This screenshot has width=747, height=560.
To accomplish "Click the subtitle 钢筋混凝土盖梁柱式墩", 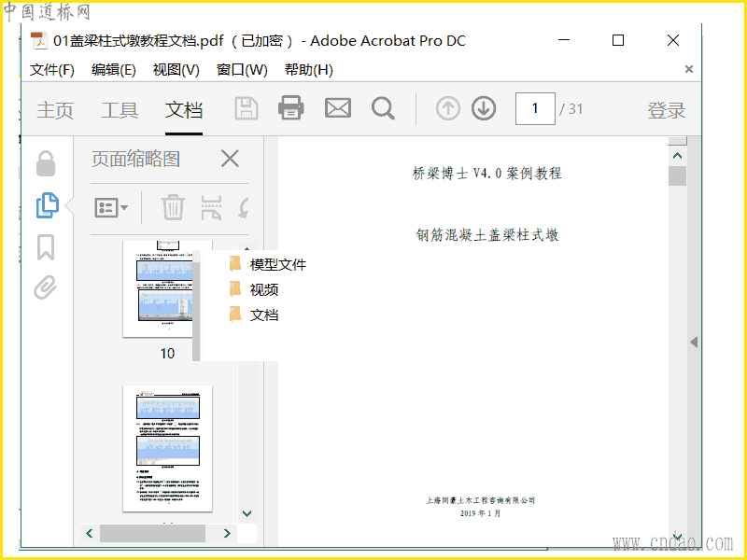I will (x=486, y=235).
